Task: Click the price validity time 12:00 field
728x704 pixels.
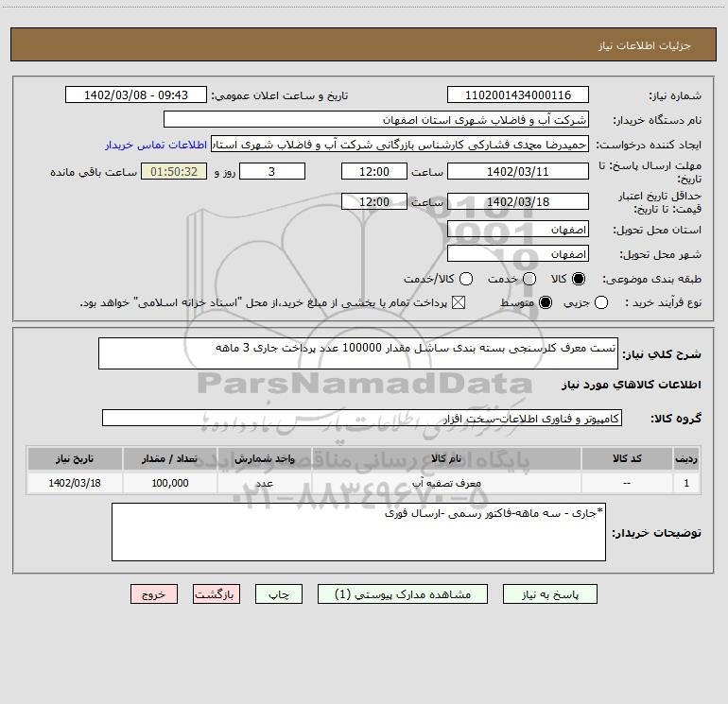Action: (x=374, y=201)
